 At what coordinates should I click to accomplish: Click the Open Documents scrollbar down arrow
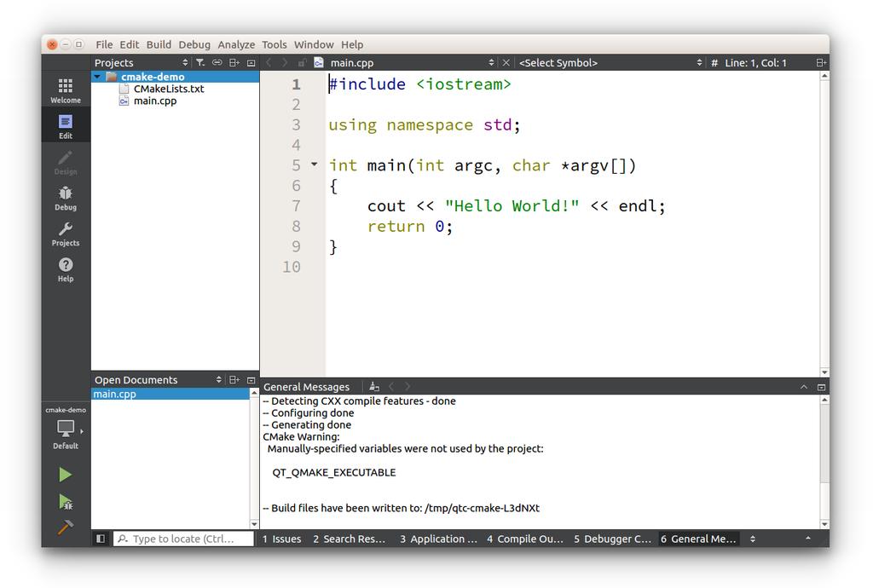tap(254, 524)
